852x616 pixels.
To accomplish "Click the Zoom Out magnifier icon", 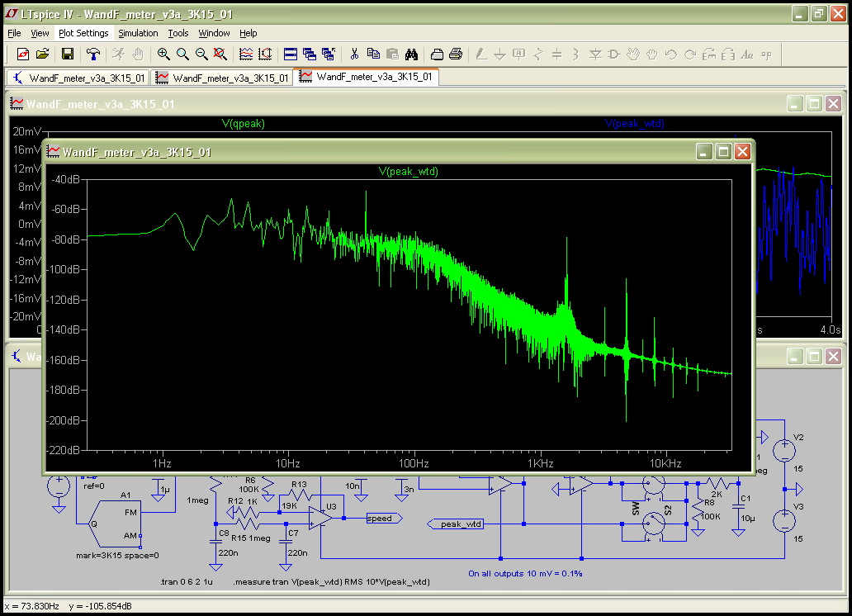I will coord(201,54).
